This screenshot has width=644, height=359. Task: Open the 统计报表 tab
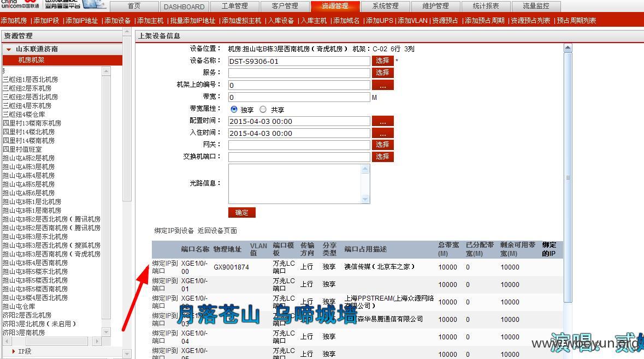(x=486, y=6)
